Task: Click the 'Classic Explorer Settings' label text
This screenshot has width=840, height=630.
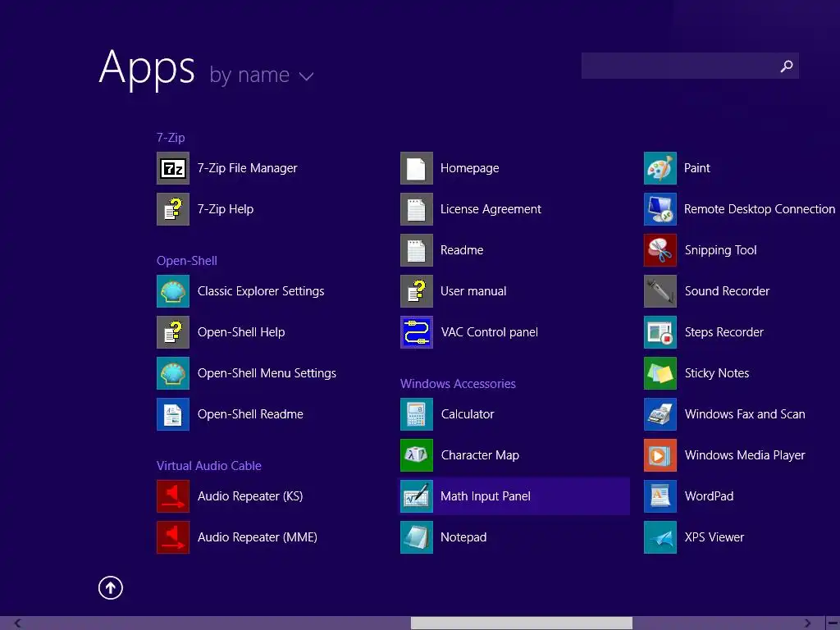Action: click(x=261, y=291)
